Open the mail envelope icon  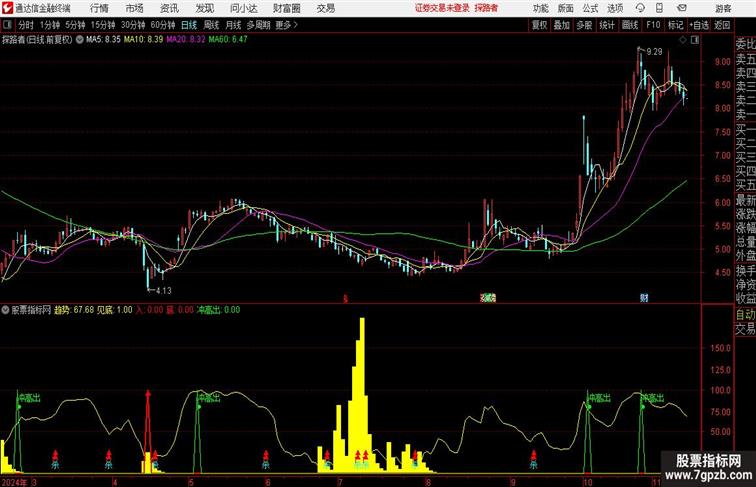(x=682, y=8)
